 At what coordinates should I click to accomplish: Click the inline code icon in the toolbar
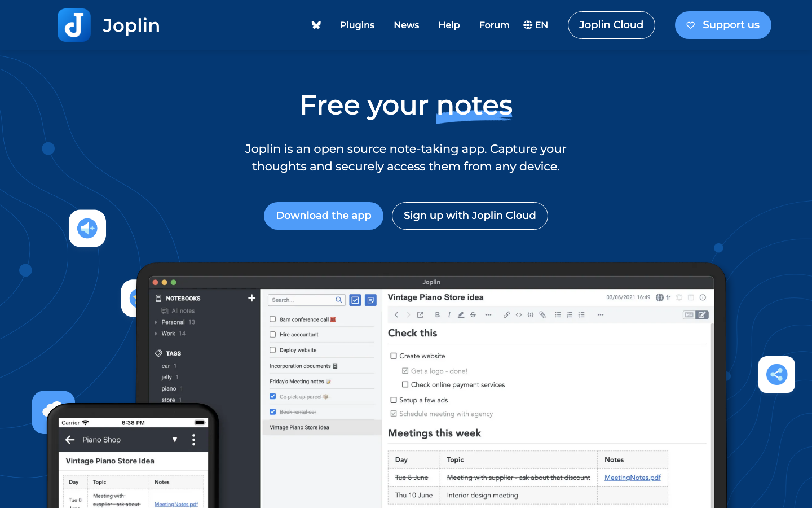pyautogui.click(x=518, y=314)
